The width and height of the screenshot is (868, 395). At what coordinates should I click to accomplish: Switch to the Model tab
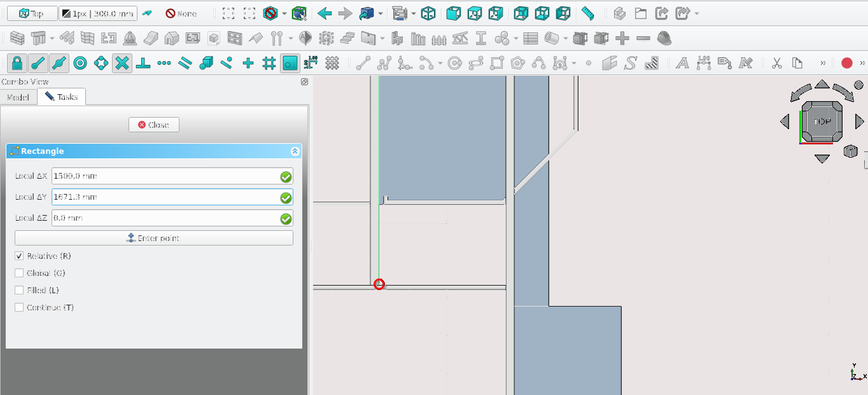[x=18, y=97]
